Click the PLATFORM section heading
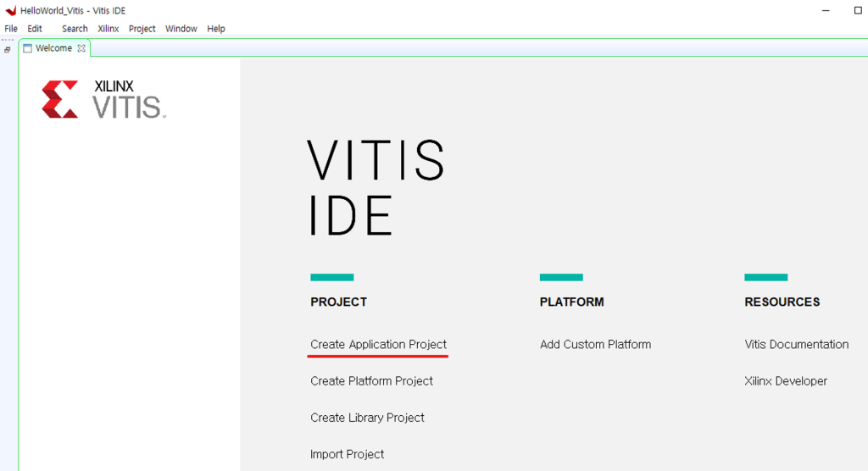Viewport: 868px width, 471px height. (572, 302)
